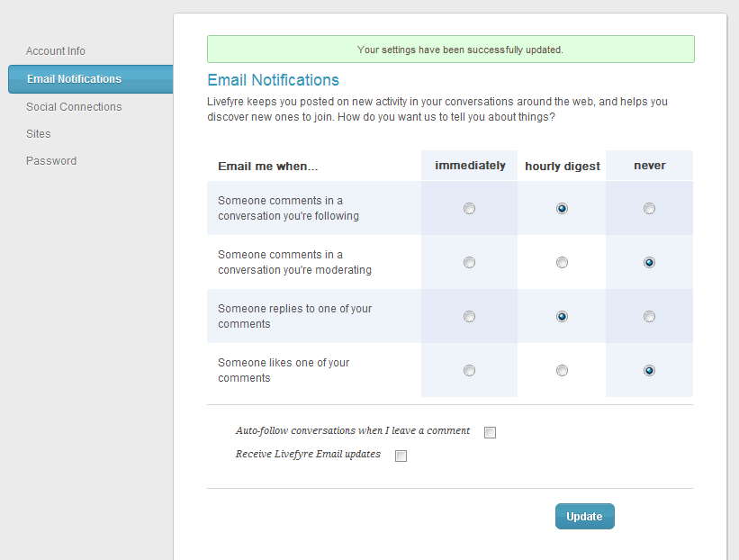739x560 pixels.
Task: Open the Password settings page
Action: [x=51, y=161]
